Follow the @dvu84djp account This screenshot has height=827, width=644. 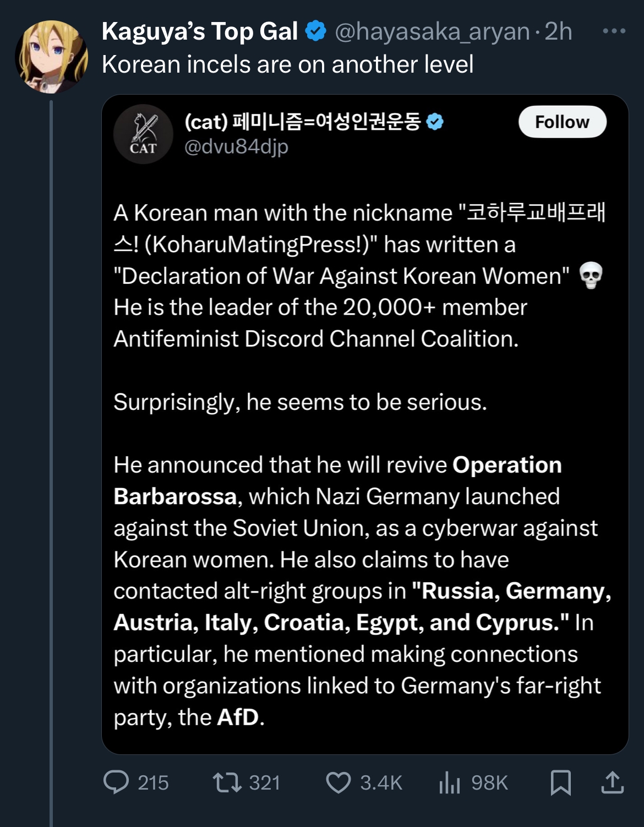[562, 122]
